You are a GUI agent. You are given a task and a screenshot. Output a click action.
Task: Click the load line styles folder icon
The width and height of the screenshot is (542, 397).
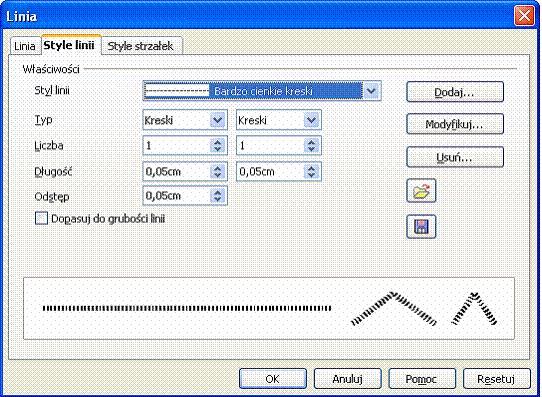421,191
